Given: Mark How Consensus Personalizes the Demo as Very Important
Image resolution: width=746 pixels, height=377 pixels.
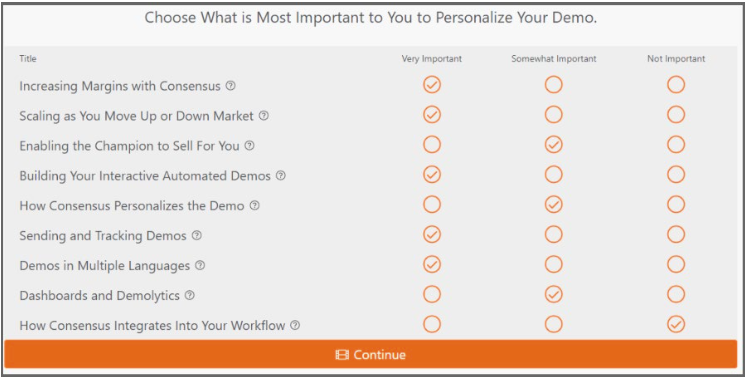Looking at the screenshot, I should tap(432, 205).
